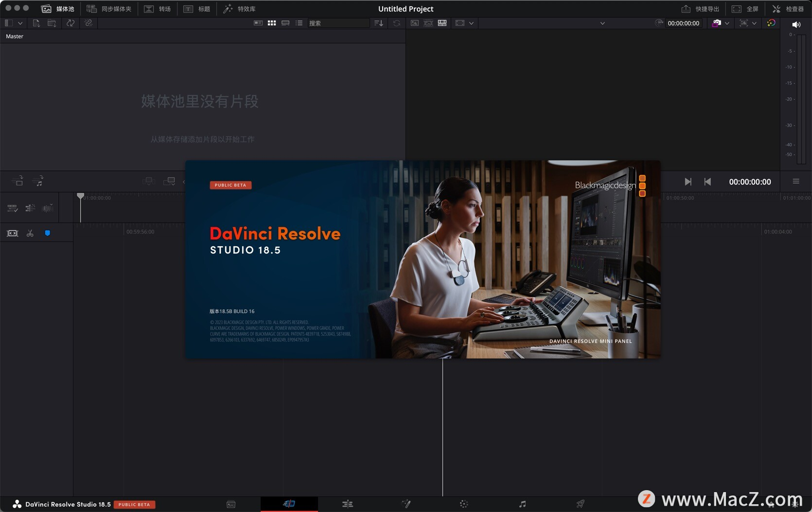812x512 pixels.
Task: Click the bypass color grades camera icon
Action: tap(716, 23)
